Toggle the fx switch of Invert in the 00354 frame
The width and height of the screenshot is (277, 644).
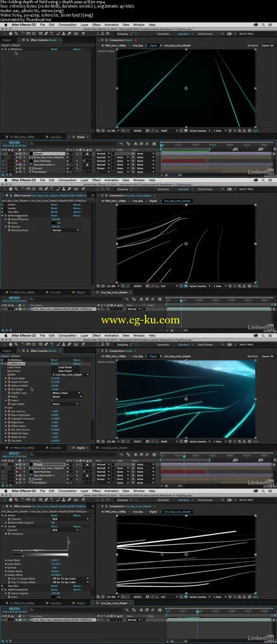coord(6,515)
